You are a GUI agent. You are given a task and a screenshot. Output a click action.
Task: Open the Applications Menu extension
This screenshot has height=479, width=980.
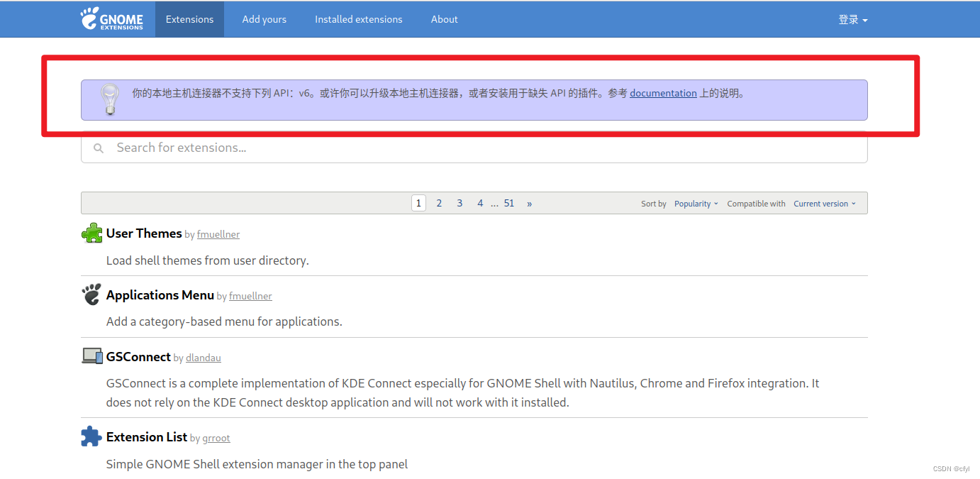click(160, 294)
